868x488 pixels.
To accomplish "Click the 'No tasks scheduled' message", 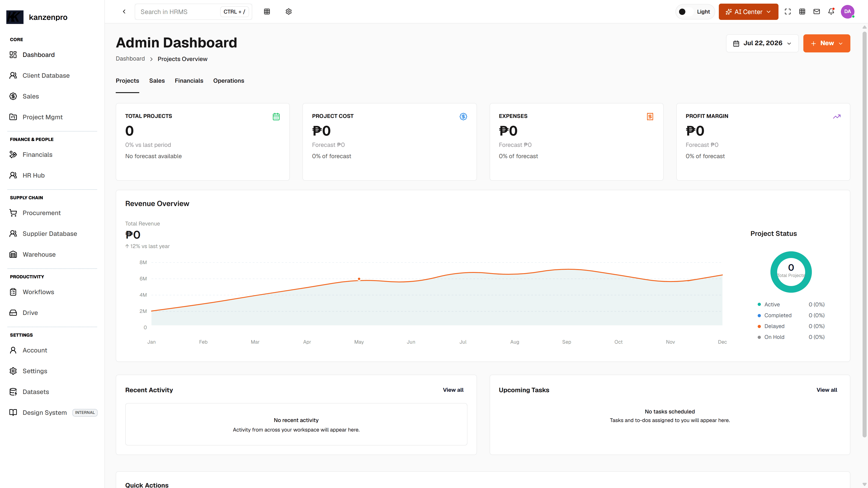I will pos(670,412).
